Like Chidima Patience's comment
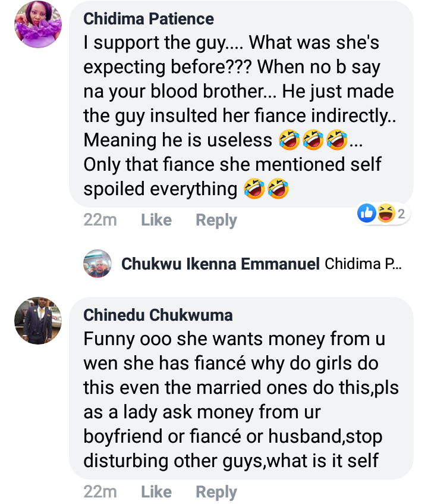428x504 pixels. (x=156, y=220)
